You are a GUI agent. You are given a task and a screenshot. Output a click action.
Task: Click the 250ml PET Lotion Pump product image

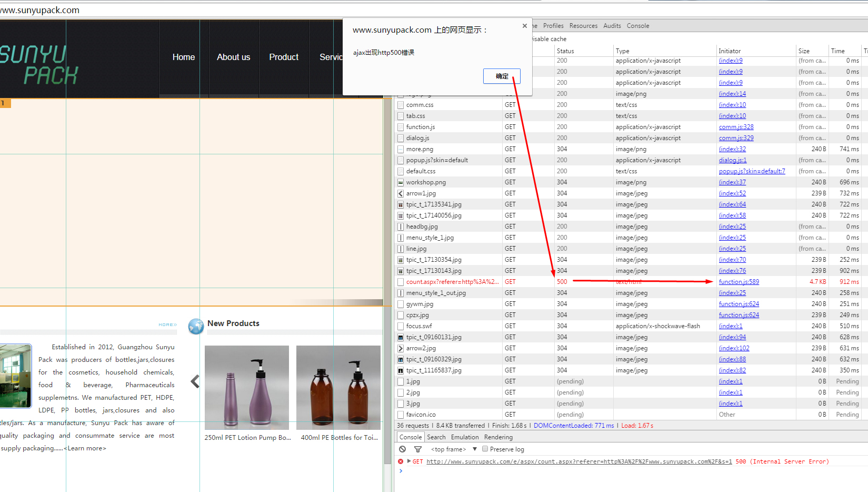coord(247,387)
